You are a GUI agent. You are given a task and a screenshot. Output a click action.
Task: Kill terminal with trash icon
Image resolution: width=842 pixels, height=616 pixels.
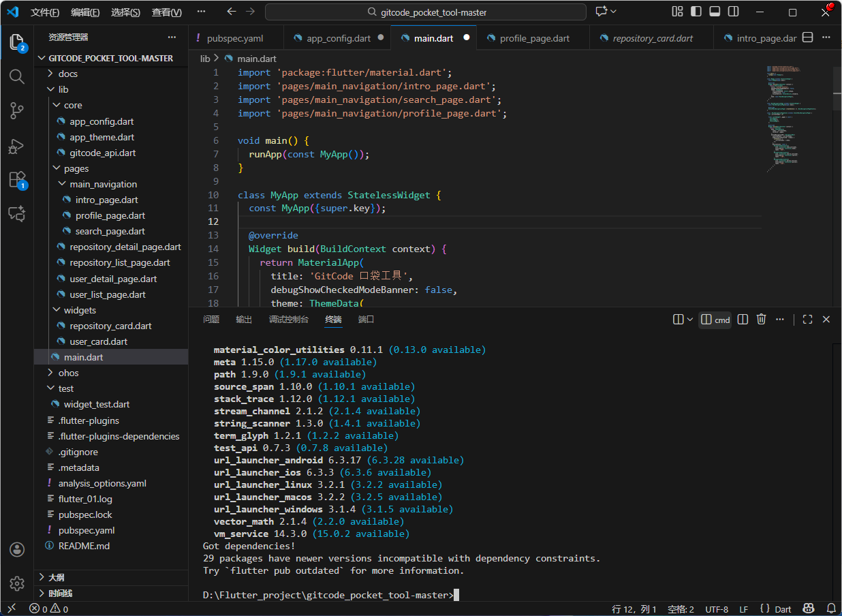[762, 320]
